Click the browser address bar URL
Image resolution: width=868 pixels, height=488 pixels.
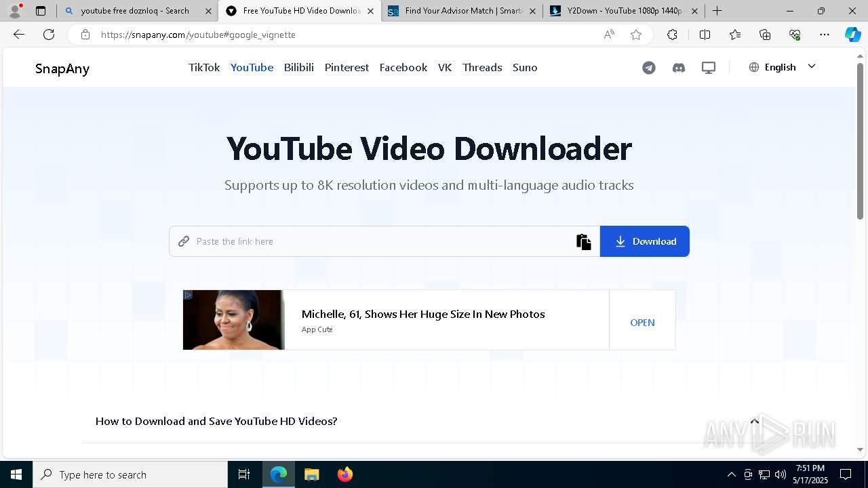[198, 35]
